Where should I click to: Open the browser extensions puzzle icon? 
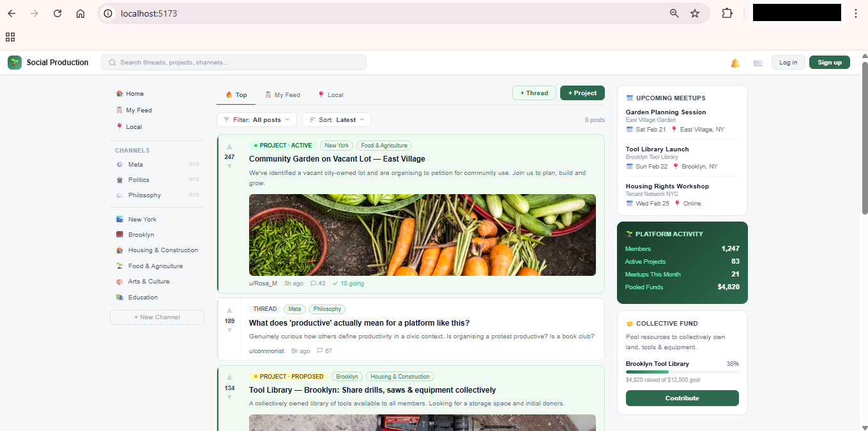(727, 13)
